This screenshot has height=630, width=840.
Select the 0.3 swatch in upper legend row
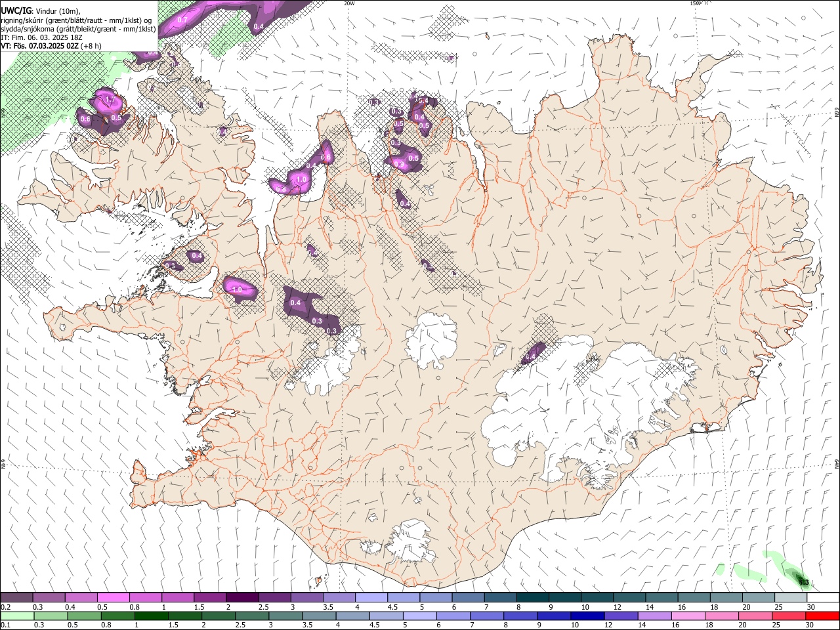tap(49, 598)
